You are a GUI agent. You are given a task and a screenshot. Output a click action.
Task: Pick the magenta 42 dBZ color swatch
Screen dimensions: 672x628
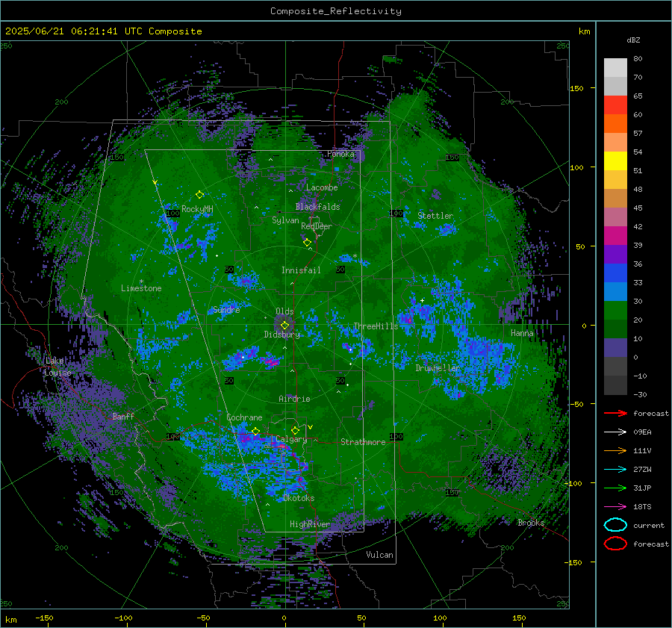tap(615, 235)
